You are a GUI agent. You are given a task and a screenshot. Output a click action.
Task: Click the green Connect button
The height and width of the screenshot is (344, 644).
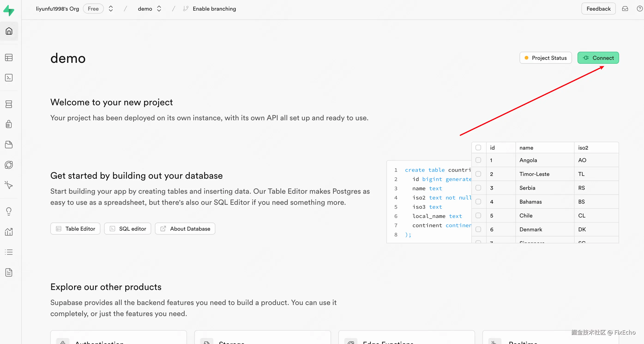pos(598,58)
